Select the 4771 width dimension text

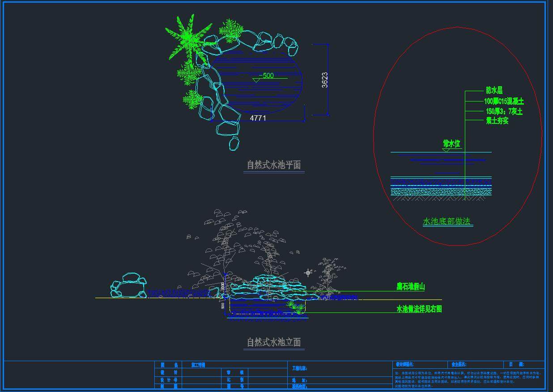tap(258, 118)
